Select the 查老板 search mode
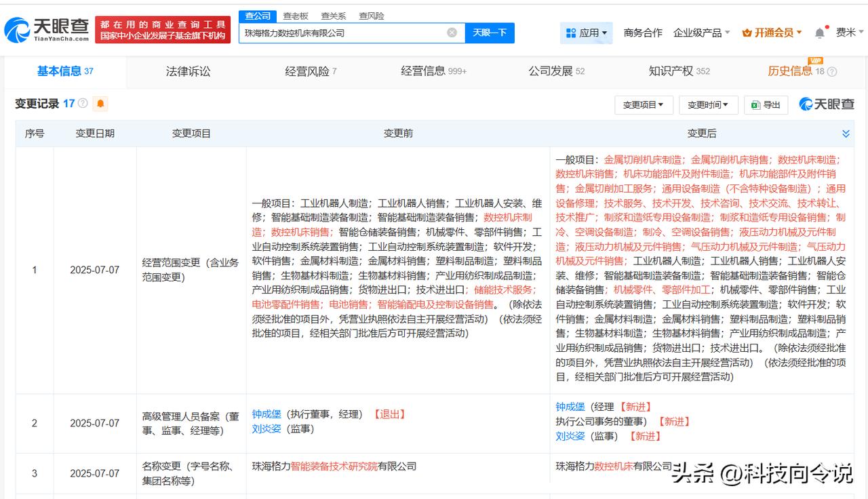The image size is (868, 499). [295, 16]
